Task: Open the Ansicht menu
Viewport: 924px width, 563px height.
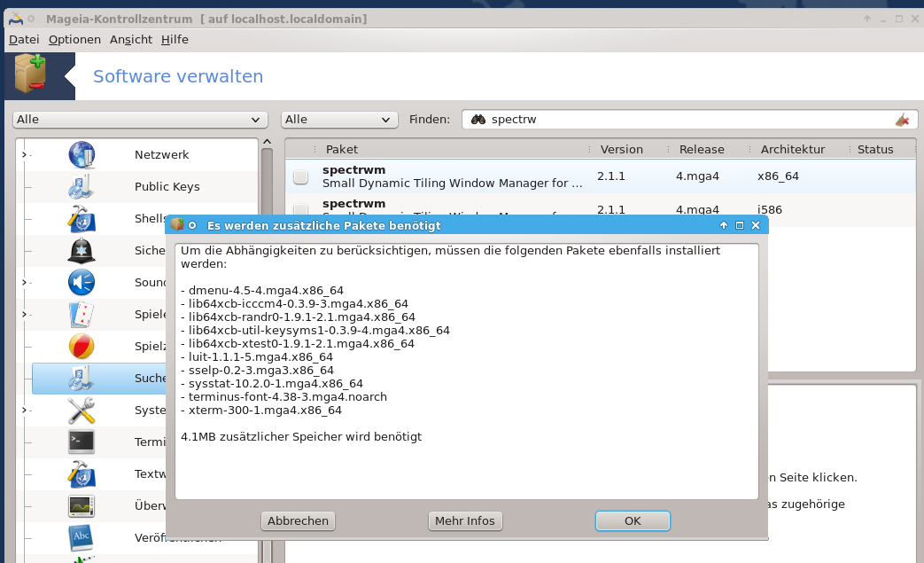Action: tap(131, 40)
